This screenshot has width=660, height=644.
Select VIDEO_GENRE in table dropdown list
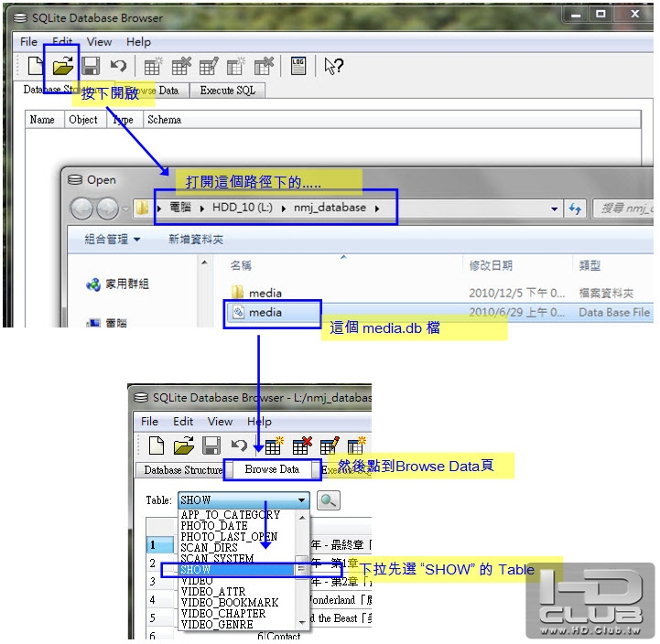tap(217, 625)
